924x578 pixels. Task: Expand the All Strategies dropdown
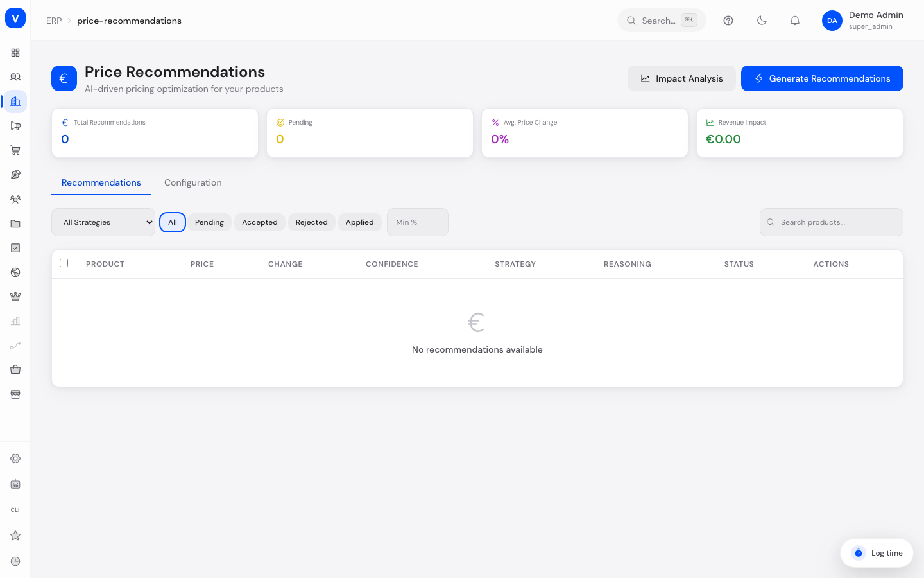pos(103,222)
